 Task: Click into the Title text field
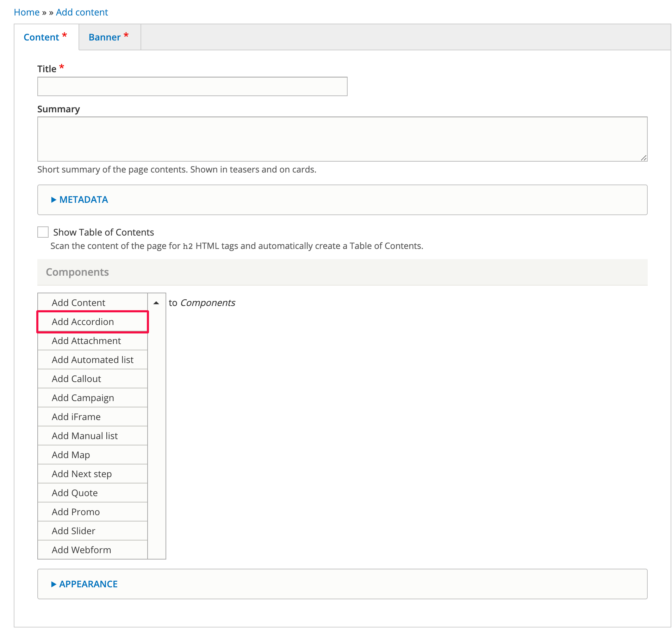192,87
